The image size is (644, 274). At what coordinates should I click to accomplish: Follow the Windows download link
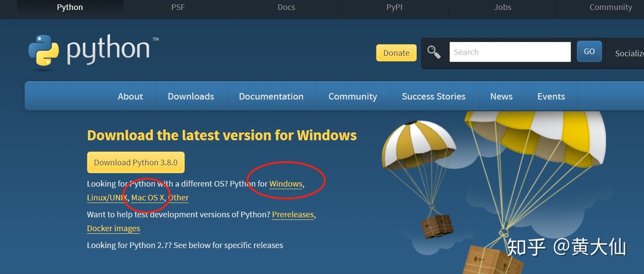(286, 184)
